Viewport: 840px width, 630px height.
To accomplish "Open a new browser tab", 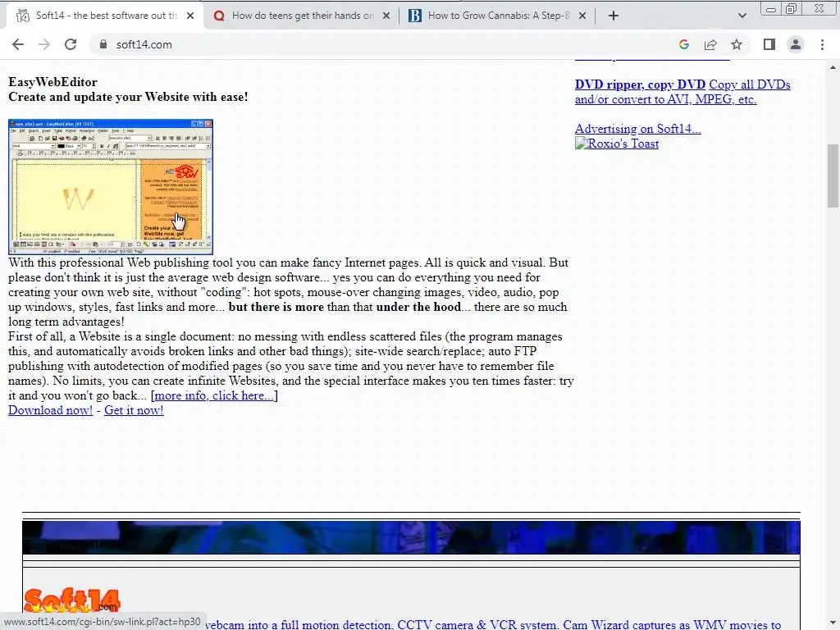I will [614, 16].
